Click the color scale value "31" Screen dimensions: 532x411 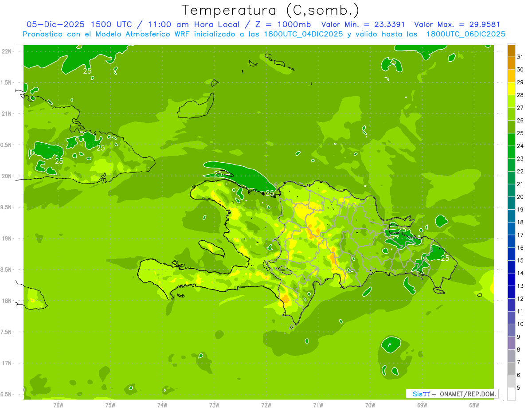tap(520, 57)
